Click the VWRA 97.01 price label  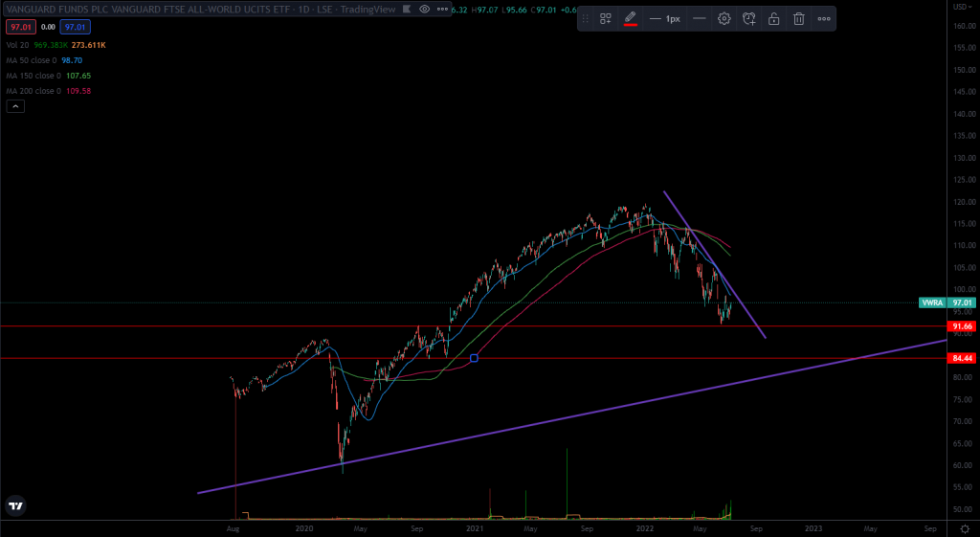click(x=947, y=302)
